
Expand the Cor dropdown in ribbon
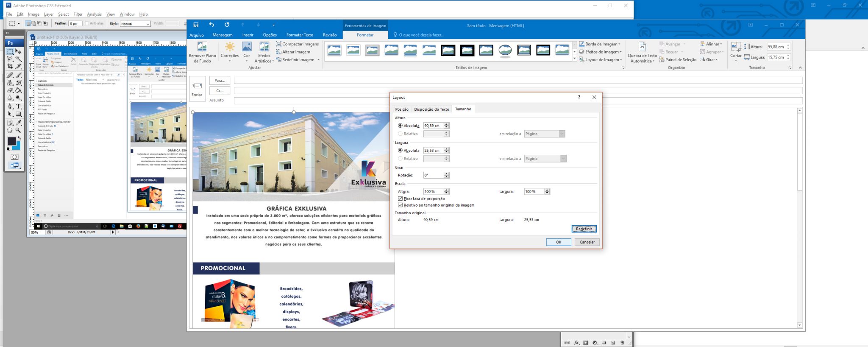click(247, 61)
